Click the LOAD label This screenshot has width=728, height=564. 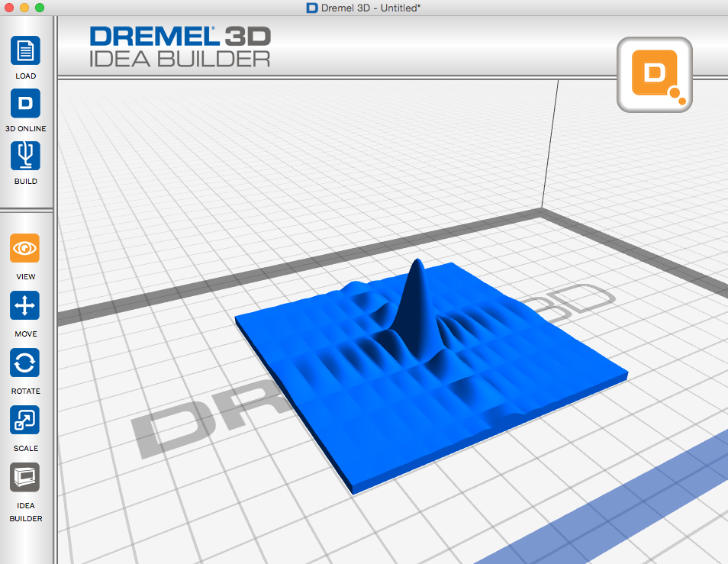[x=25, y=76]
